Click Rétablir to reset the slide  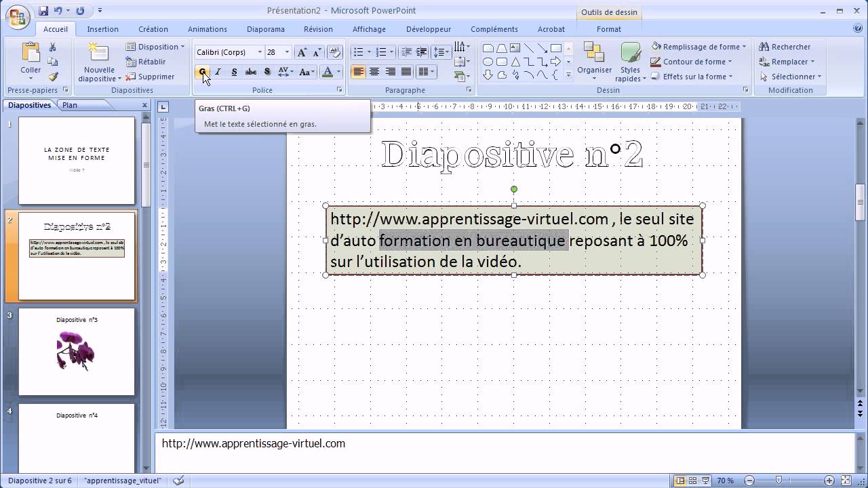[x=146, y=62]
